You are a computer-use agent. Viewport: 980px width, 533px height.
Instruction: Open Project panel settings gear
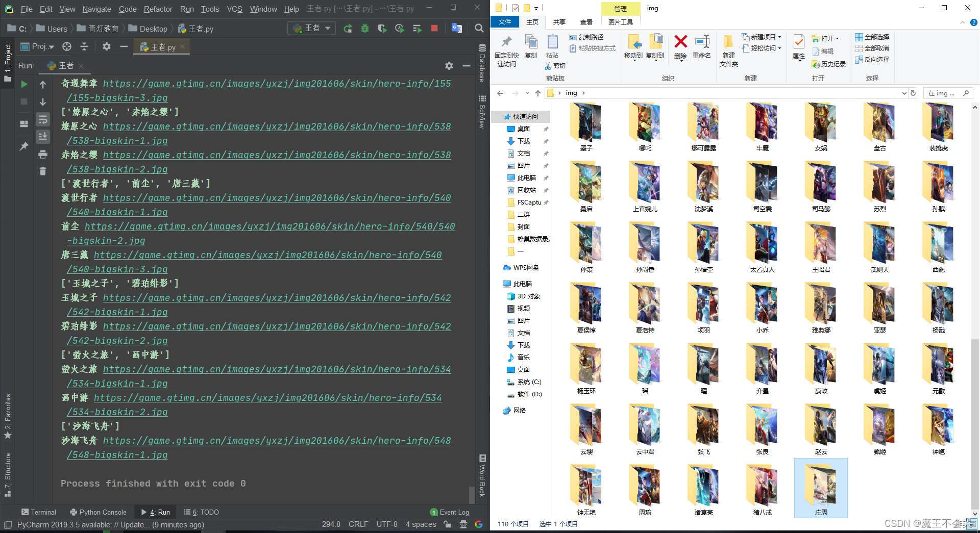click(x=106, y=46)
